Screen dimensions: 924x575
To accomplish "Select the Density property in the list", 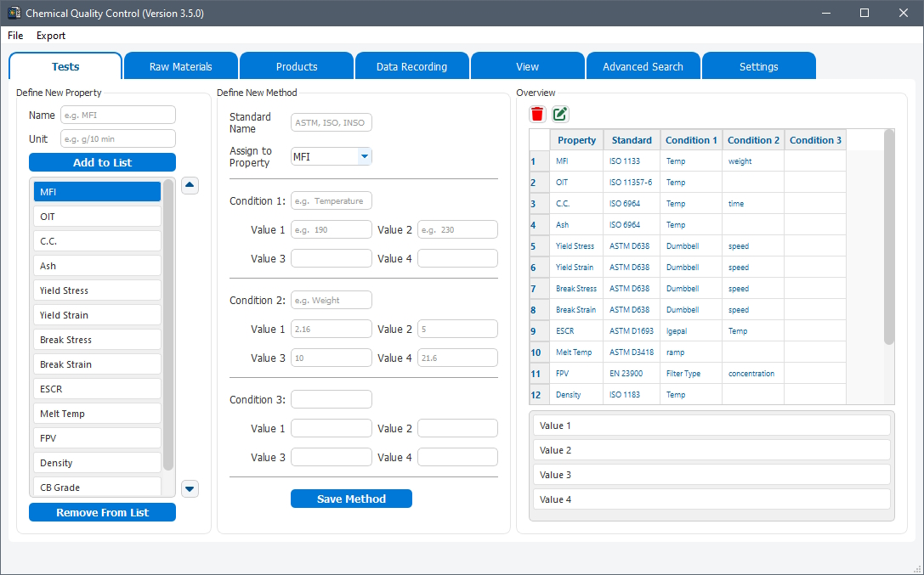I will point(96,462).
